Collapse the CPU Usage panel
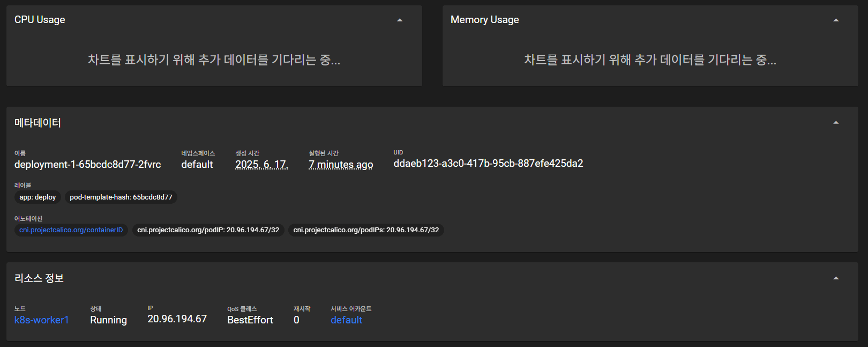The height and width of the screenshot is (347, 868). (399, 20)
